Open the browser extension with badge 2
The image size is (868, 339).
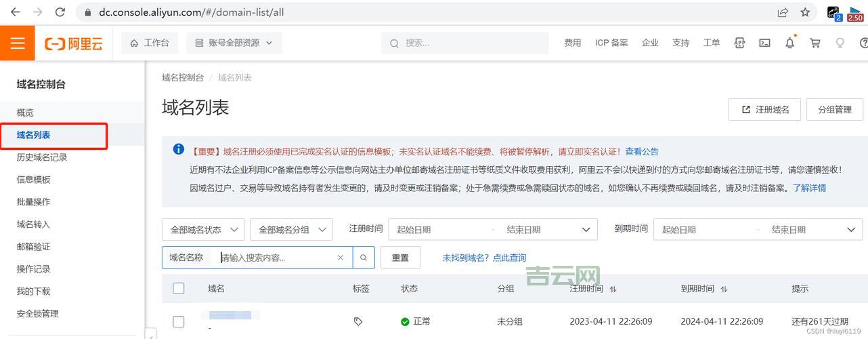pyautogui.click(x=834, y=13)
